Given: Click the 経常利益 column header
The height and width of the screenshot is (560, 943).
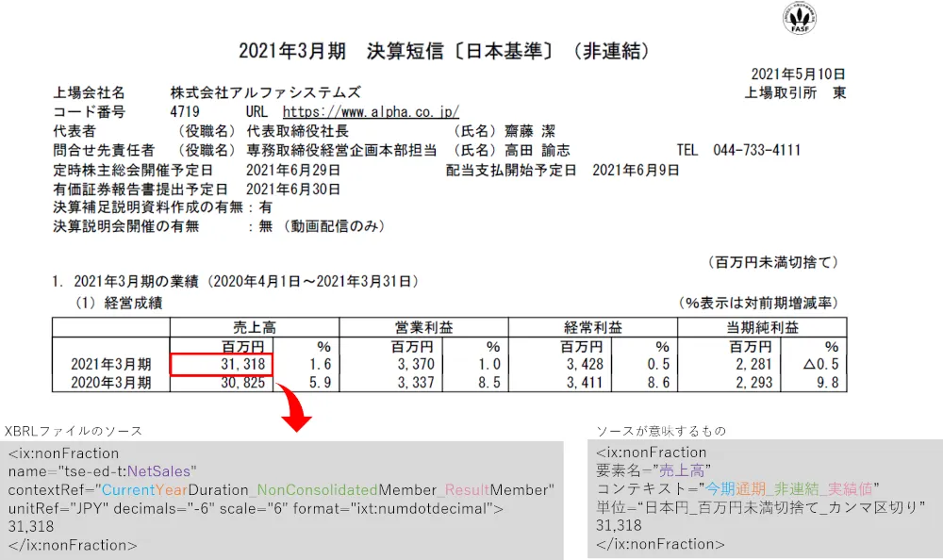Looking at the screenshot, I should [593, 327].
